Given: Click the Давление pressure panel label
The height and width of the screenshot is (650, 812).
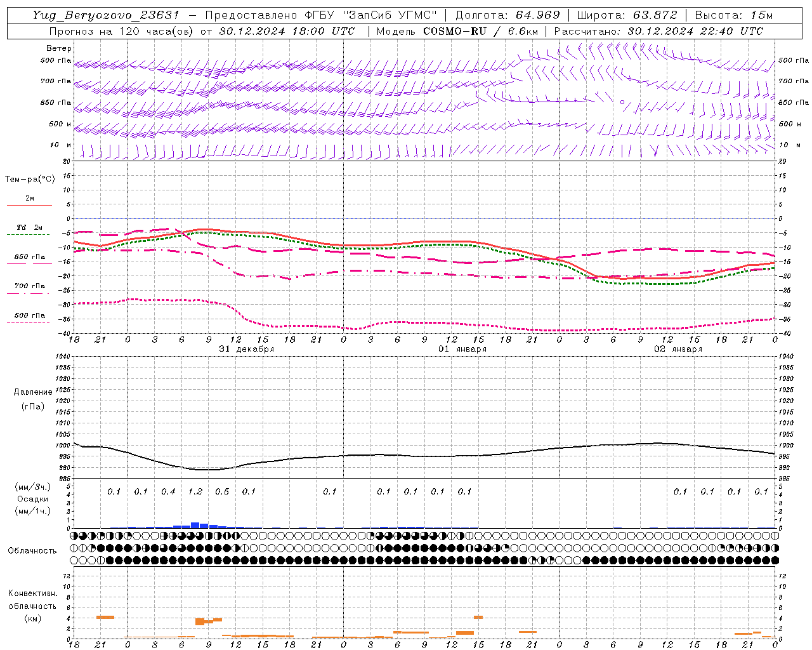Looking at the screenshot, I should point(33,392).
